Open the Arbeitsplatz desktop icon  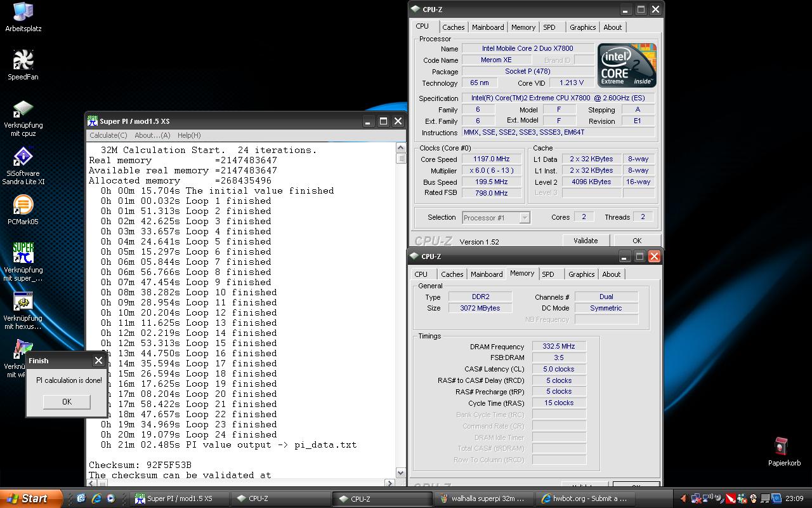23,17
